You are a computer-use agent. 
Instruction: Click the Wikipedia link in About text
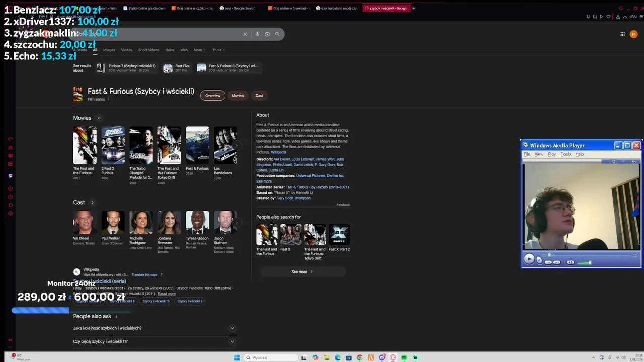(278, 152)
